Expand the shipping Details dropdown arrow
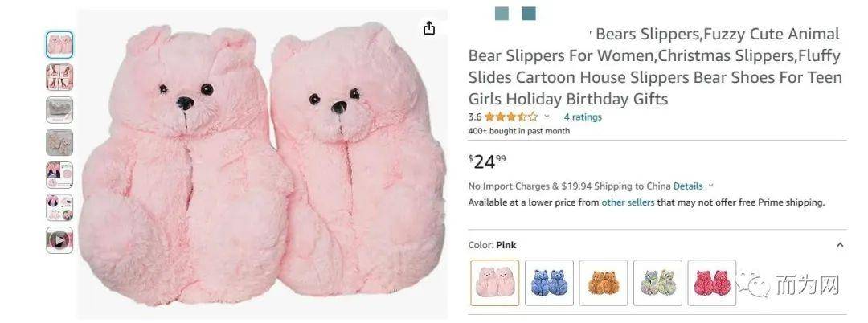Screen dimensions: 868x323 [x=711, y=186]
